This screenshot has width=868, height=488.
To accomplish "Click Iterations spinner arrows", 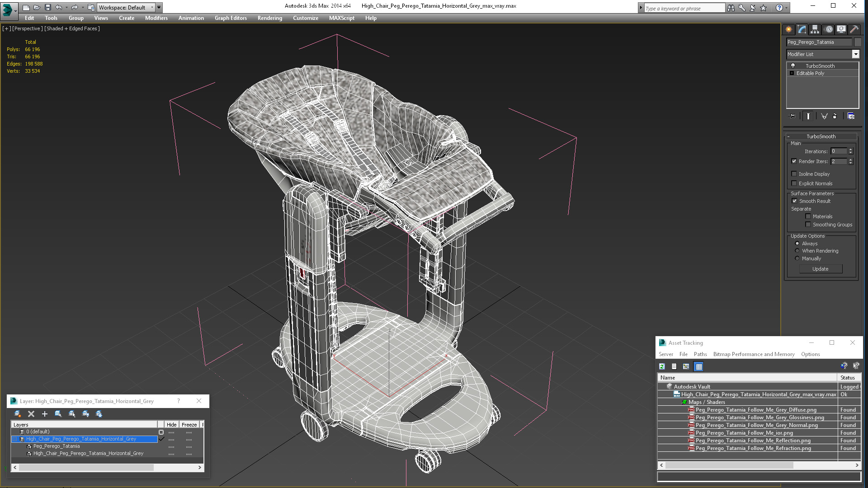I will (x=850, y=151).
